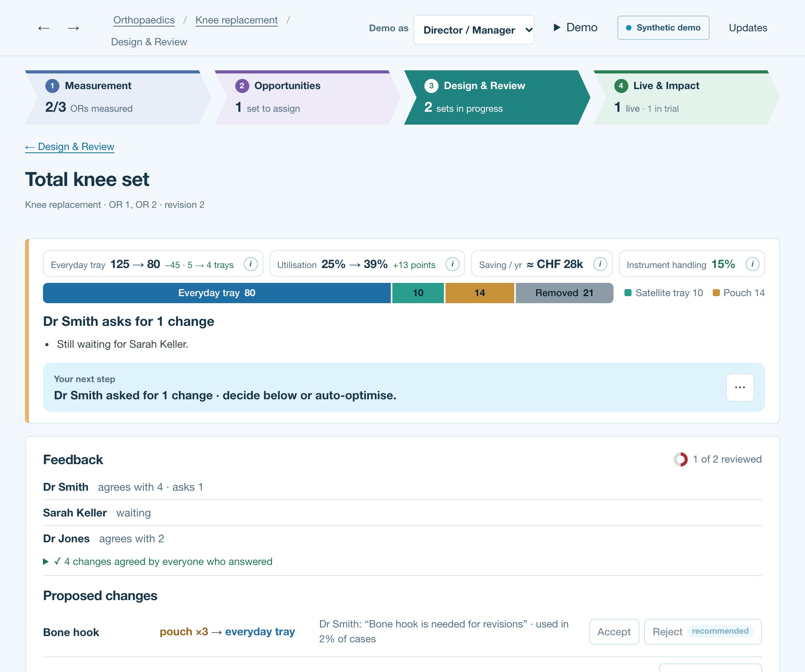The height and width of the screenshot is (672, 805).
Task: Show info for Saving per year
Action: click(600, 264)
